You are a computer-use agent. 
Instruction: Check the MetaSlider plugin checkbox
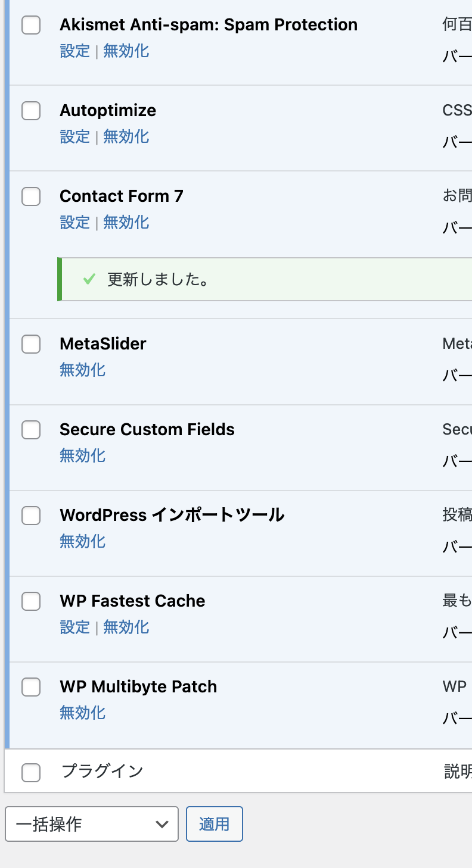click(31, 344)
